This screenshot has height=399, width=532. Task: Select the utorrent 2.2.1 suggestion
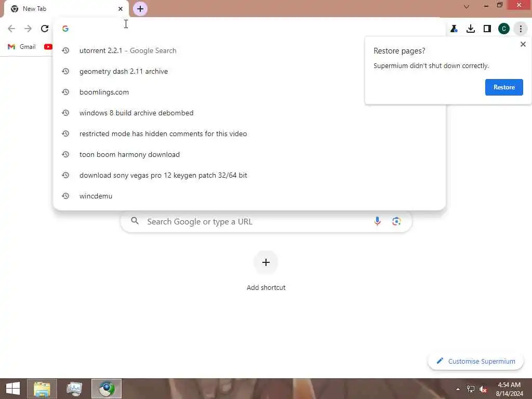pyautogui.click(x=249, y=50)
